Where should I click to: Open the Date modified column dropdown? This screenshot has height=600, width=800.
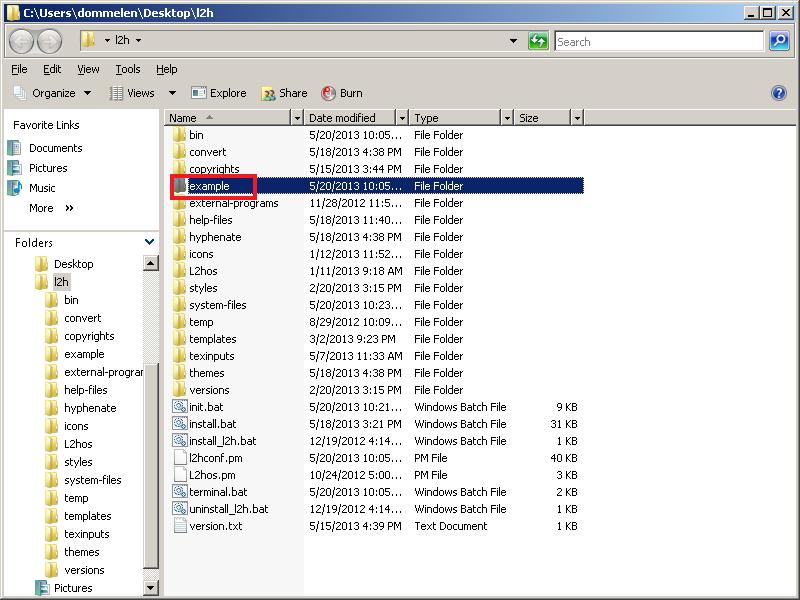[x=402, y=118]
